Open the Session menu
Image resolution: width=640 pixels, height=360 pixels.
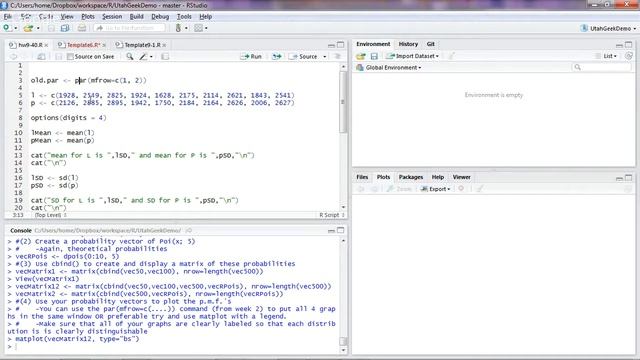tap(112, 17)
